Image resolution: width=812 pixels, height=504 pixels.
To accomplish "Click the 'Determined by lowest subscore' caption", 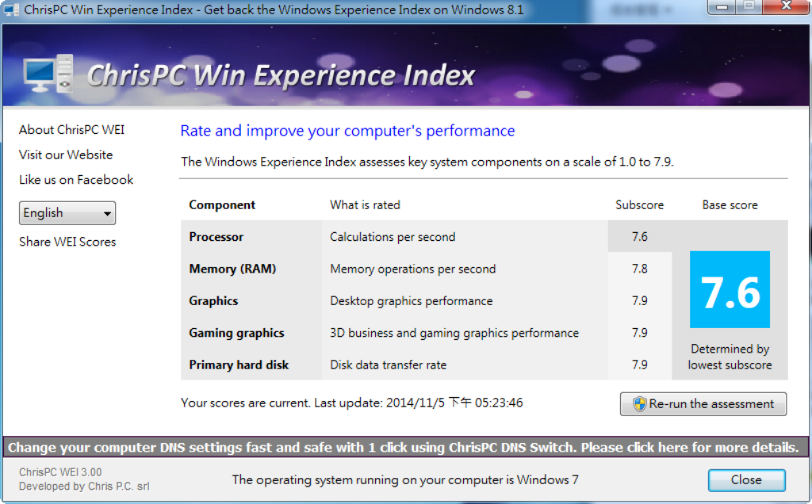I will pos(730,357).
